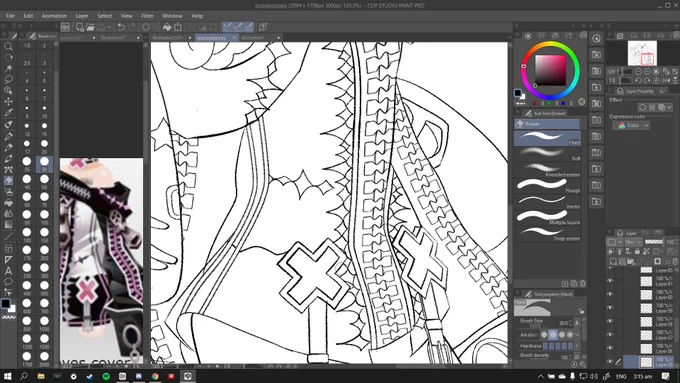
Task: Click hue ring on color wheel
Action: 550,44
